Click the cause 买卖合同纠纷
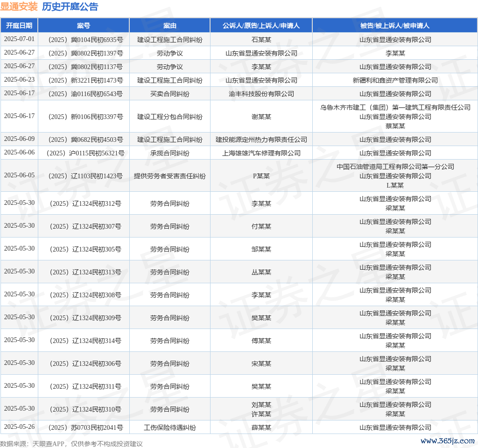Image resolution: width=478 pixels, height=448 pixels. pyautogui.click(x=170, y=94)
